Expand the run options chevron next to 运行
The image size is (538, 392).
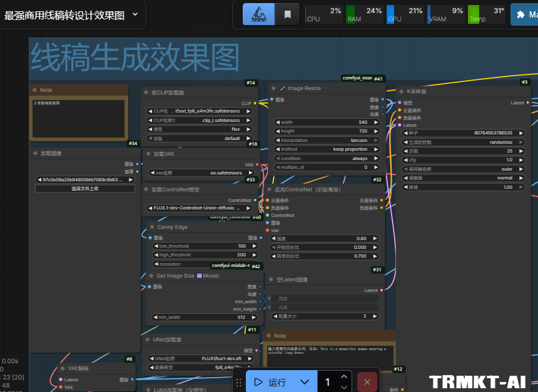[304, 381]
